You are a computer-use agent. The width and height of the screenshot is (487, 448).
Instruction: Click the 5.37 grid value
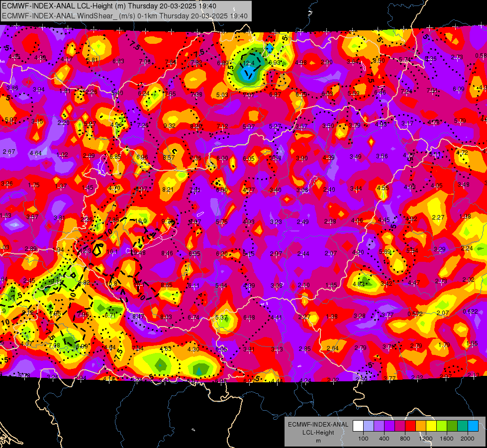point(221,318)
